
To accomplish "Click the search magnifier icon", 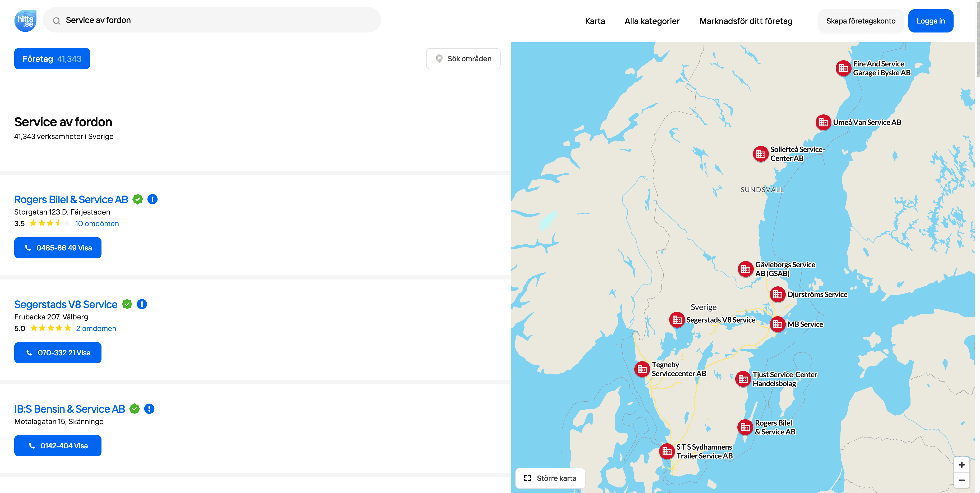I will tap(56, 21).
